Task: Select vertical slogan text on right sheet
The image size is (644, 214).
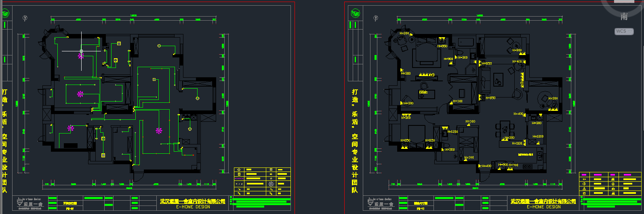Action: pyautogui.click(x=355, y=141)
